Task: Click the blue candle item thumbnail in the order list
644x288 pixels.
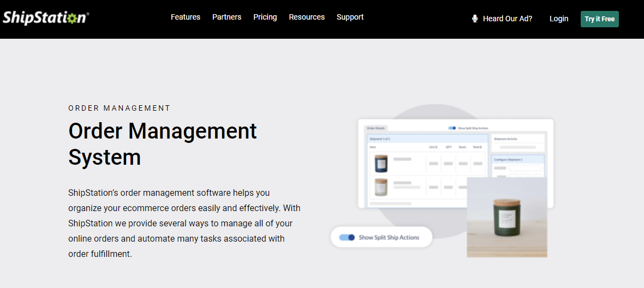Action: pyautogui.click(x=381, y=163)
